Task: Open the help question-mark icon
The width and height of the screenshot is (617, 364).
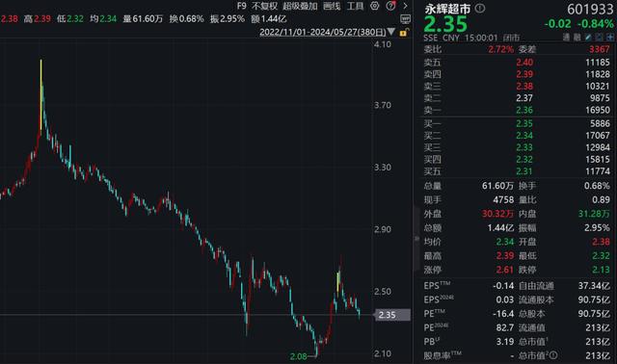Action: coord(390,6)
